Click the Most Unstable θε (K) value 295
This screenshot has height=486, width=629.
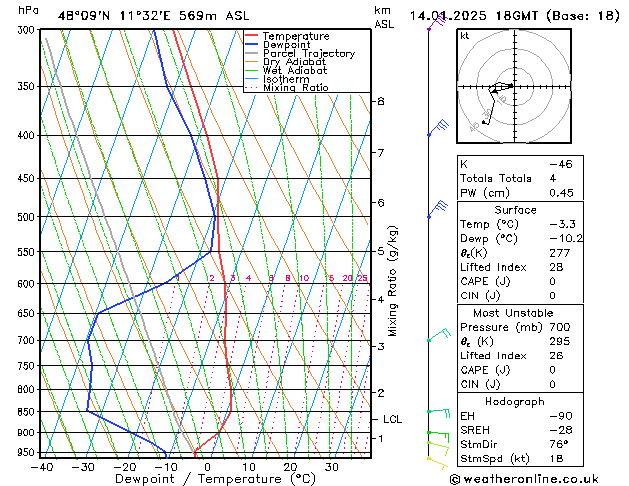560,341
